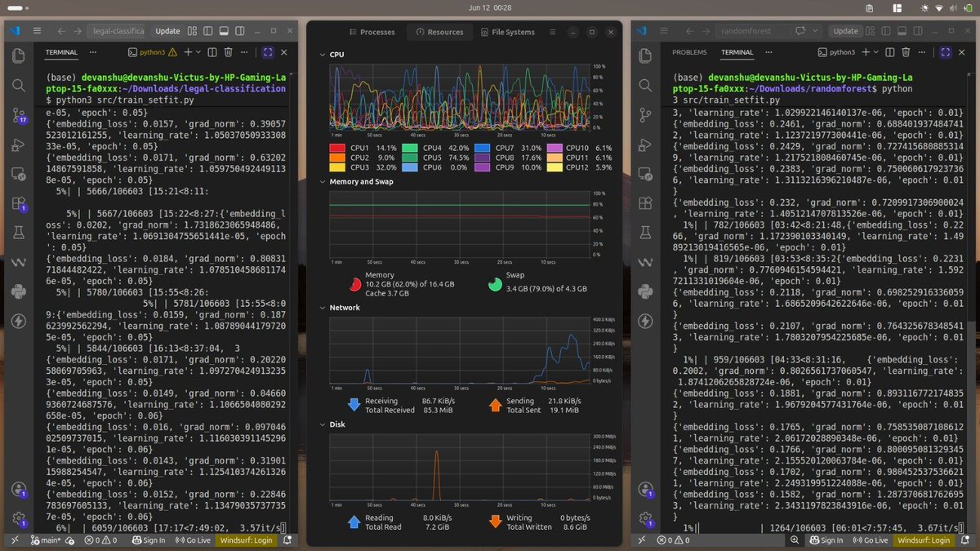This screenshot has height=551, width=980.
Task: Open Manage gear icon in left window
Action: [x=18, y=518]
